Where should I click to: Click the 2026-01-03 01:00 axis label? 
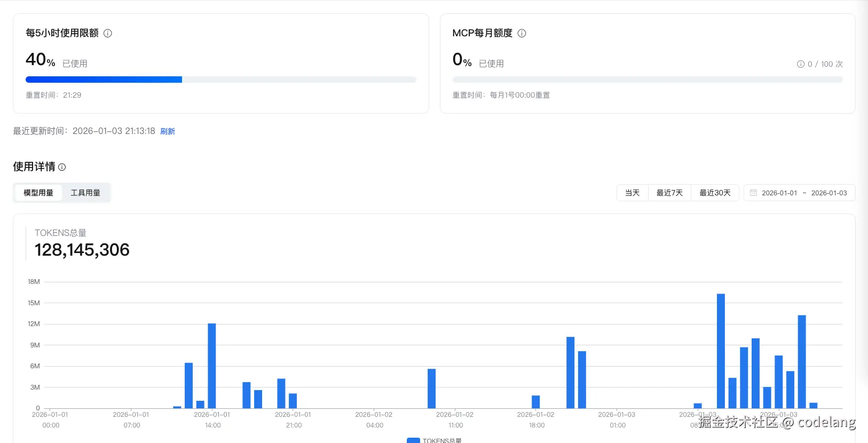(x=617, y=420)
